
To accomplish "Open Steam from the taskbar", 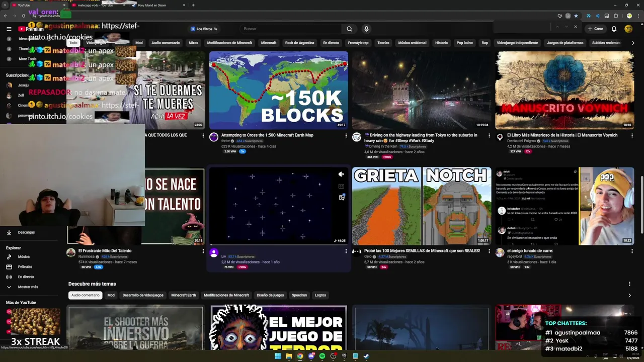I will 366,356.
